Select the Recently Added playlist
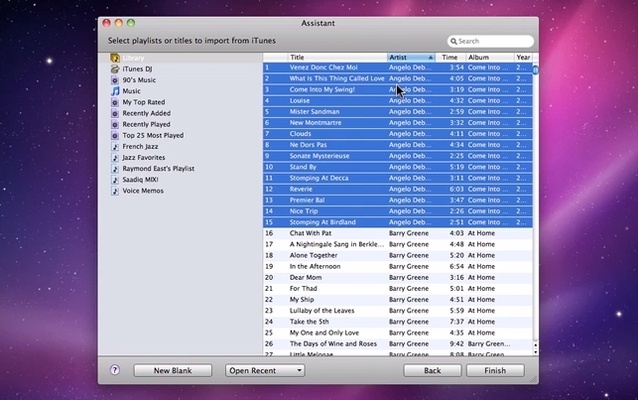 point(146,113)
